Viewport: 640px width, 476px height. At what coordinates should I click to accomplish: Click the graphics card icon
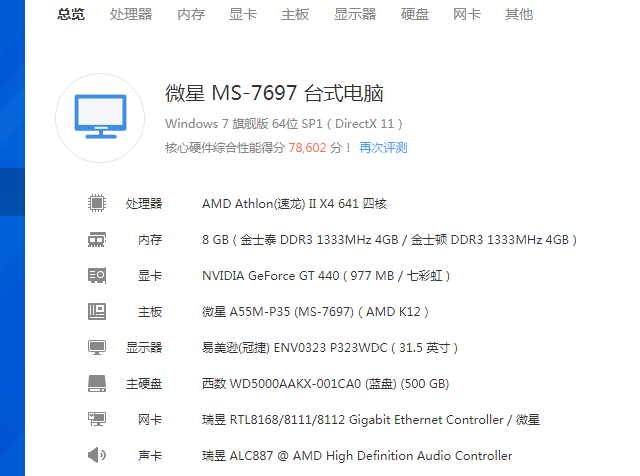[x=97, y=275]
